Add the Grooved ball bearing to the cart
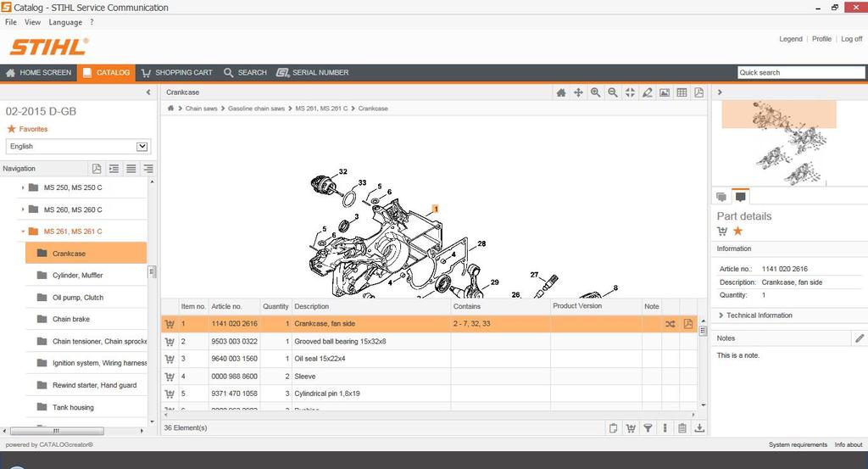868x469 pixels. tap(170, 342)
